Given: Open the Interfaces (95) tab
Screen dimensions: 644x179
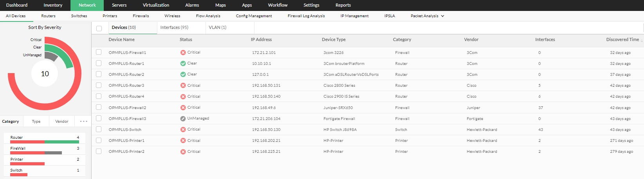Looking at the screenshot, I should pyautogui.click(x=174, y=27).
